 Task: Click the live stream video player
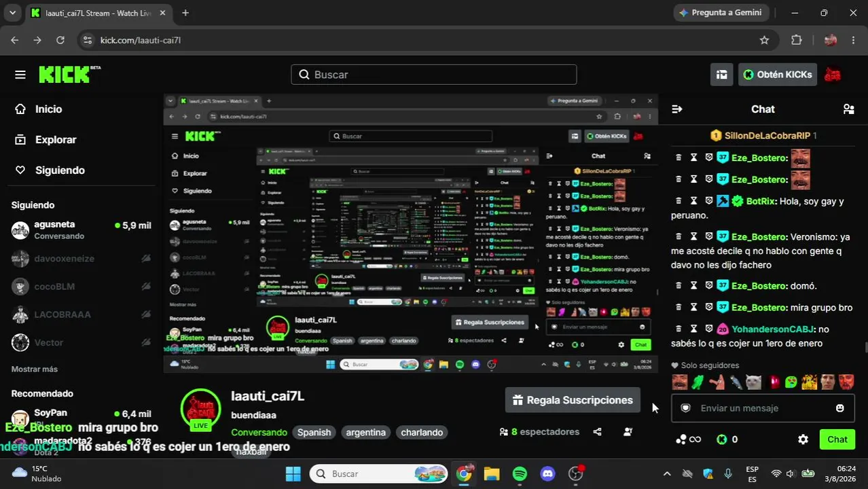coord(410,234)
